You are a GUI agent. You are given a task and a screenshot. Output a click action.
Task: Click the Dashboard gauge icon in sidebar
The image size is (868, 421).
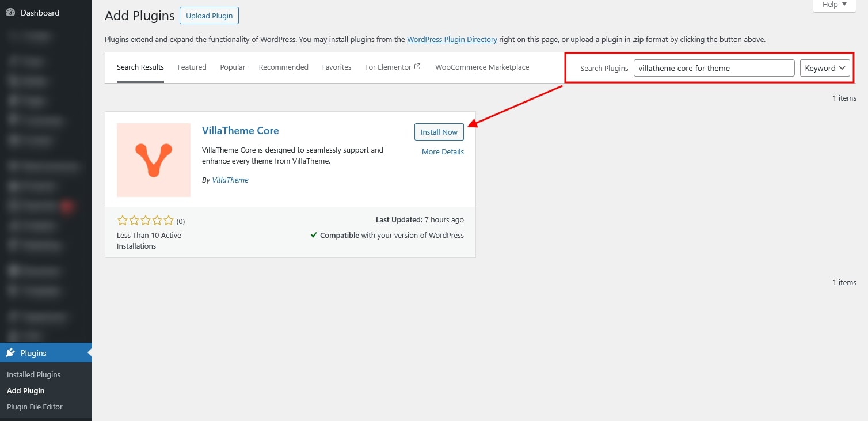click(x=10, y=13)
